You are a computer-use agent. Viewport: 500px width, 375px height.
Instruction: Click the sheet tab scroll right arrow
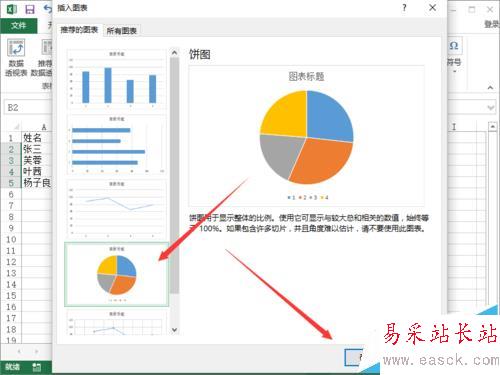pyautogui.click(x=36, y=351)
